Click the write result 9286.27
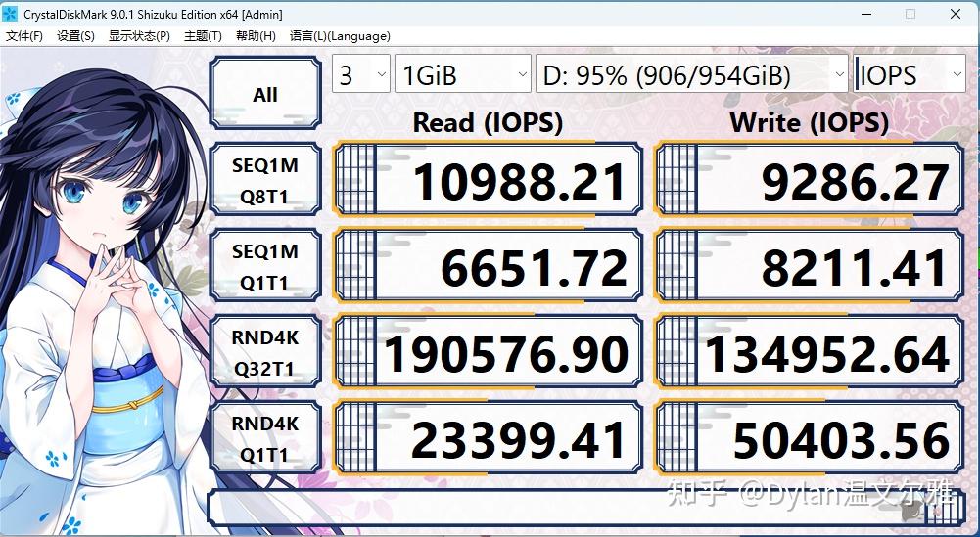The width and height of the screenshot is (980, 537). coord(809,180)
